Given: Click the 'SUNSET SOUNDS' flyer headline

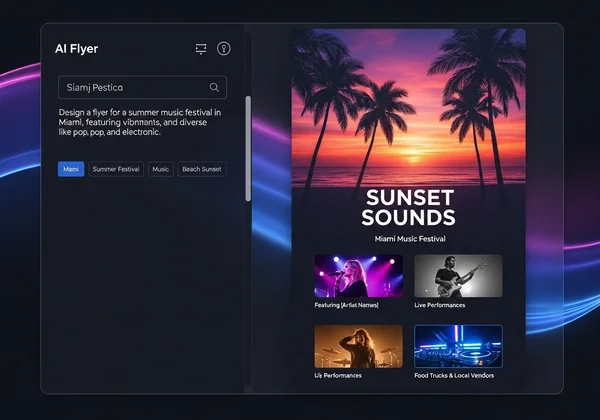Looking at the screenshot, I should pos(408,207).
